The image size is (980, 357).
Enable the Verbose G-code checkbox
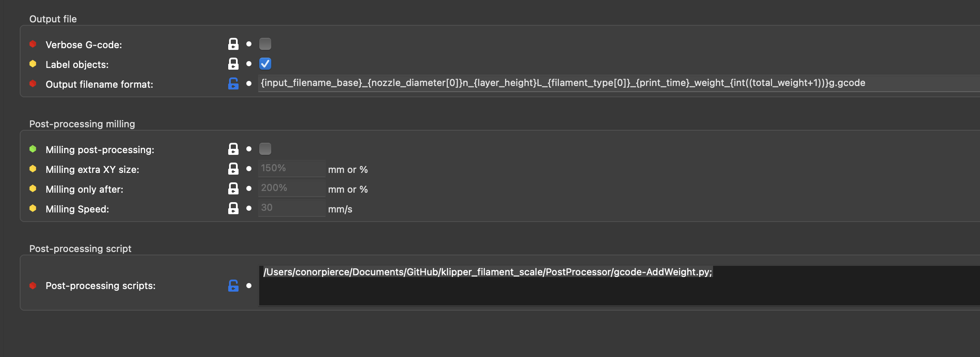(x=265, y=43)
